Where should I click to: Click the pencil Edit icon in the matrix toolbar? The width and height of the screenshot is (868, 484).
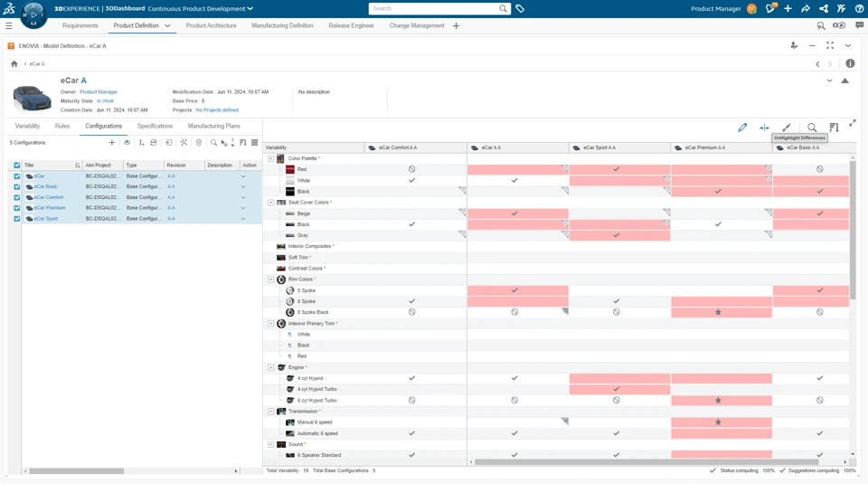click(x=742, y=128)
